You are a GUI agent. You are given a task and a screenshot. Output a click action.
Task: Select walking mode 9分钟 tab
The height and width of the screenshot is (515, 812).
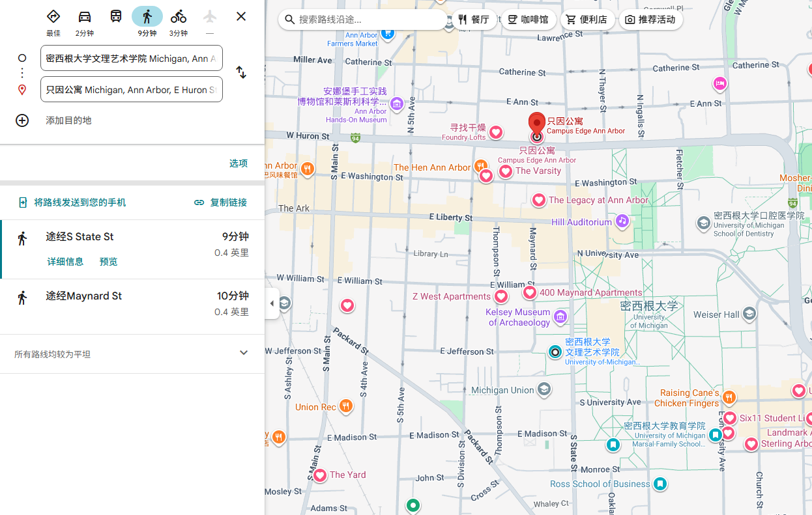pos(147,17)
